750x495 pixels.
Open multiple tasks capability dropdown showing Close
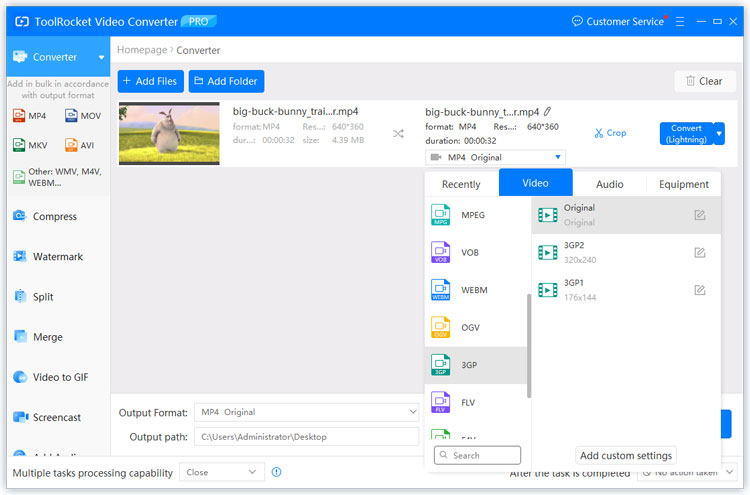222,472
